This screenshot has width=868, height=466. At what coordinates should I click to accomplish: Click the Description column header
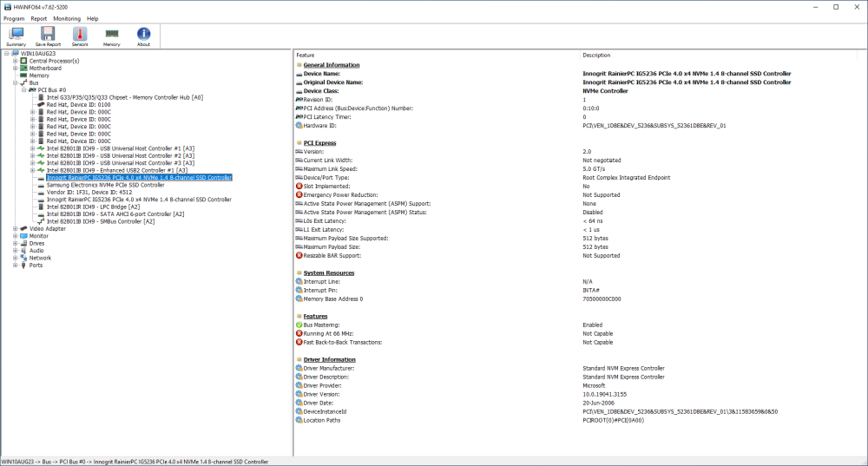pos(718,56)
